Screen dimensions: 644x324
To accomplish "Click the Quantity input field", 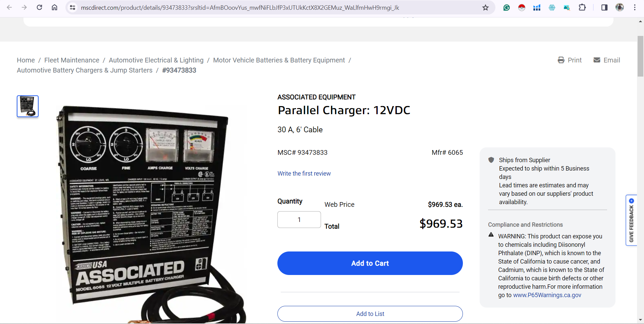I will click(299, 220).
